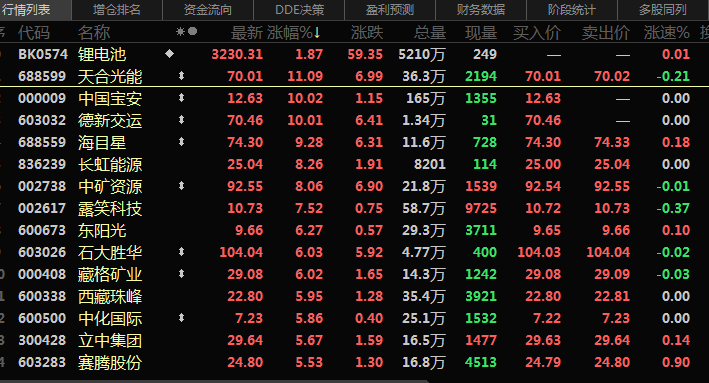Image resolution: width=709 pixels, height=383 pixels.
Task: Click bid price 92.54 of 中矿资源
Action: 543,186
